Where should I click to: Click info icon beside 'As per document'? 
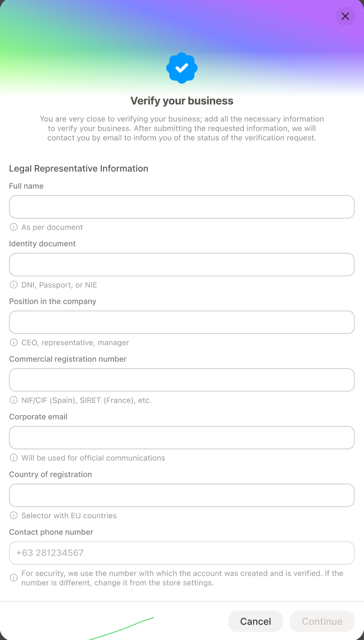tap(14, 227)
